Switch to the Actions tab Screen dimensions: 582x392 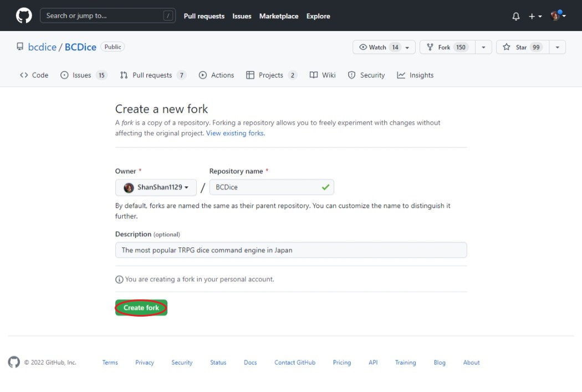pos(216,75)
